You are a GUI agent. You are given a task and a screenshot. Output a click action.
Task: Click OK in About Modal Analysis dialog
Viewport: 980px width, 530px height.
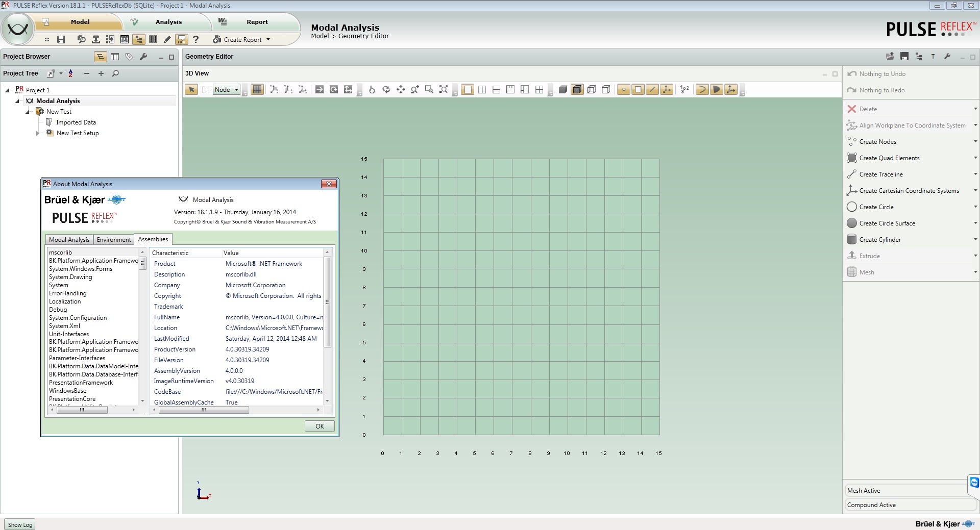320,426
